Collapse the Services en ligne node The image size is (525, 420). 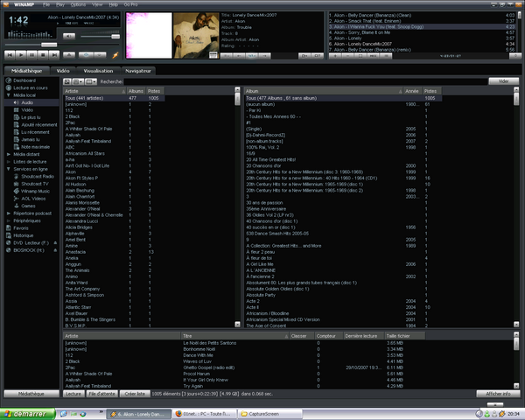point(9,169)
